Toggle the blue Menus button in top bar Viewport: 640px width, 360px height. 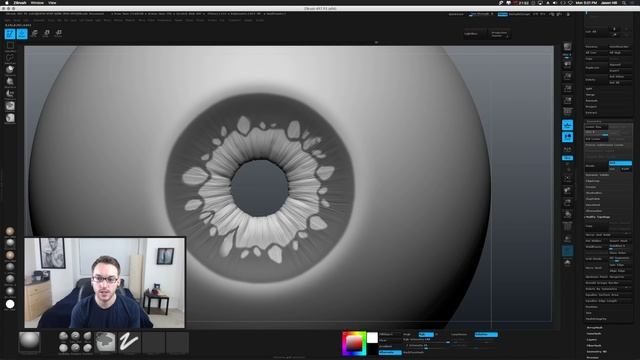pos(502,14)
